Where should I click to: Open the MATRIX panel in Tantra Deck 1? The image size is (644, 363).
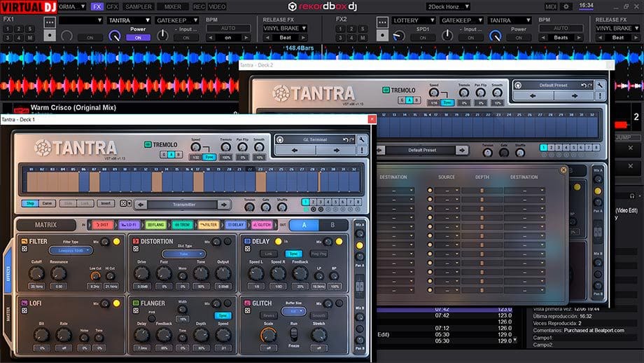pos(45,225)
